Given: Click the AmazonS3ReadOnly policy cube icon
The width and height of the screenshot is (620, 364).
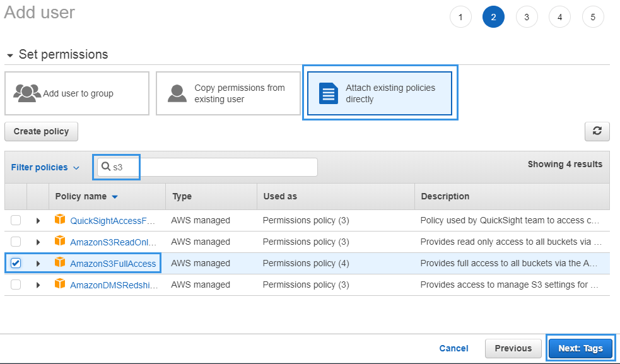Looking at the screenshot, I should pyautogui.click(x=60, y=242).
